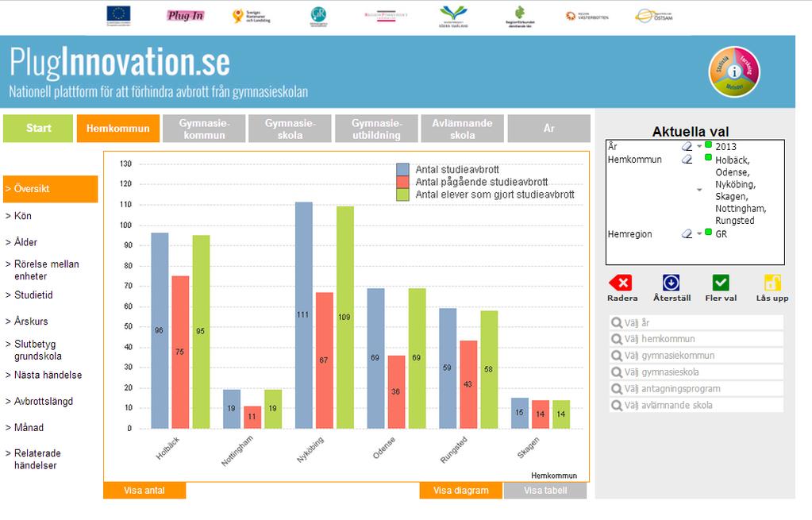Open Rörelse mellan enheter in sidebar
The height and width of the screenshot is (520, 812).
[x=42, y=271]
